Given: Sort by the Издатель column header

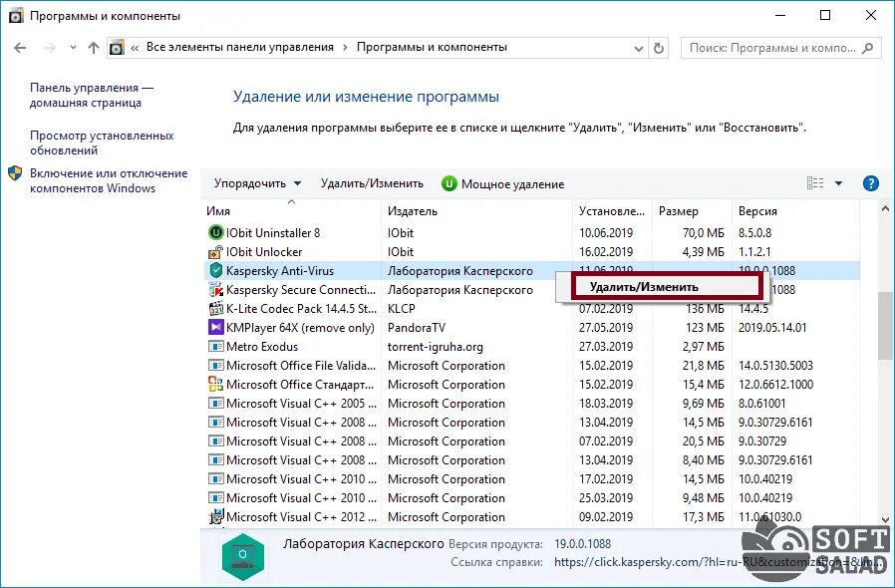Looking at the screenshot, I should (x=476, y=210).
